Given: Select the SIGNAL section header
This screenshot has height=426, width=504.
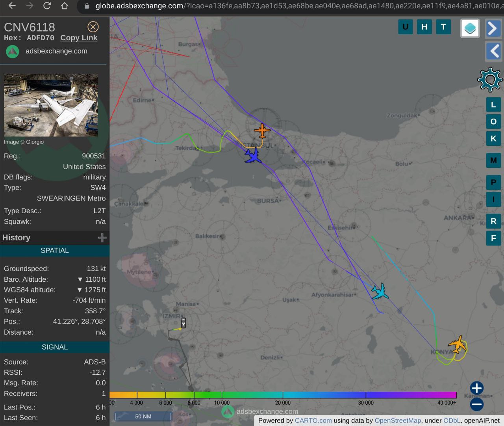Looking at the screenshot, I should pyautogui.click(x=55, y=347).
